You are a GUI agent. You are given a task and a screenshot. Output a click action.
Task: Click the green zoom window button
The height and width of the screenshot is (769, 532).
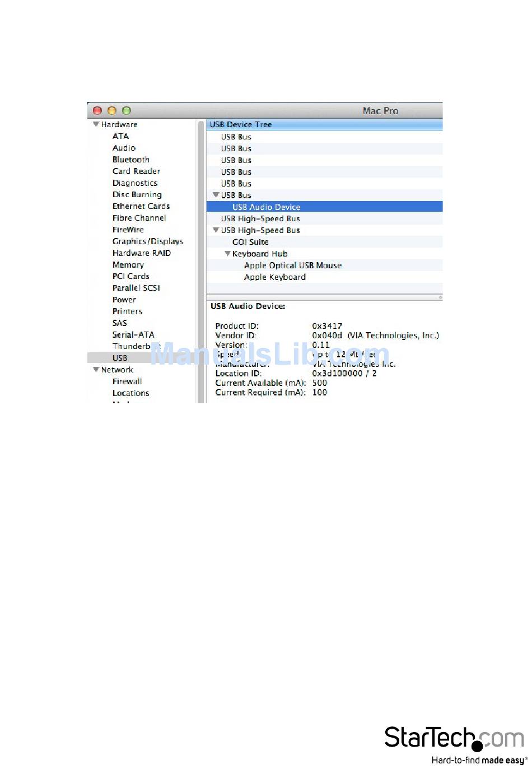pyautogui.click(x=127, y=110)
